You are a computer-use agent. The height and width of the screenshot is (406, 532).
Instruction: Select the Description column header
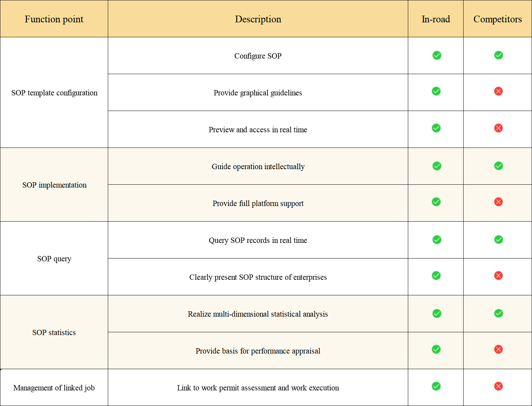258,19
